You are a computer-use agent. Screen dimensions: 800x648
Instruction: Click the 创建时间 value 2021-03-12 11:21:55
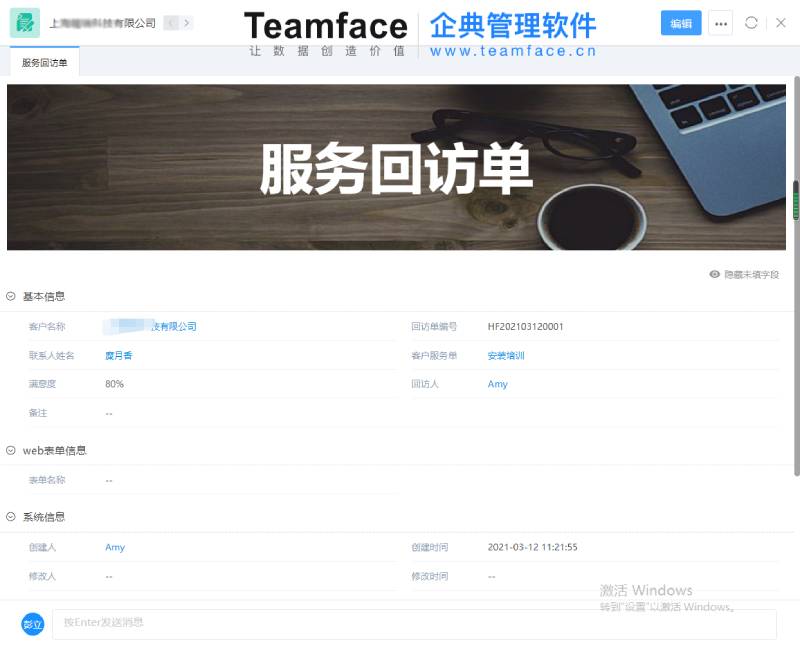click(532, 547)
